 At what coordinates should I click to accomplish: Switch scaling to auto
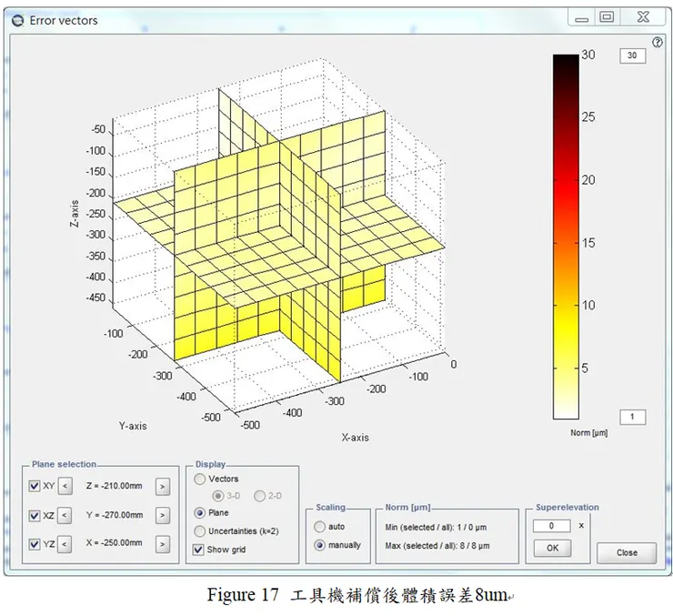[x=319, y=527]
